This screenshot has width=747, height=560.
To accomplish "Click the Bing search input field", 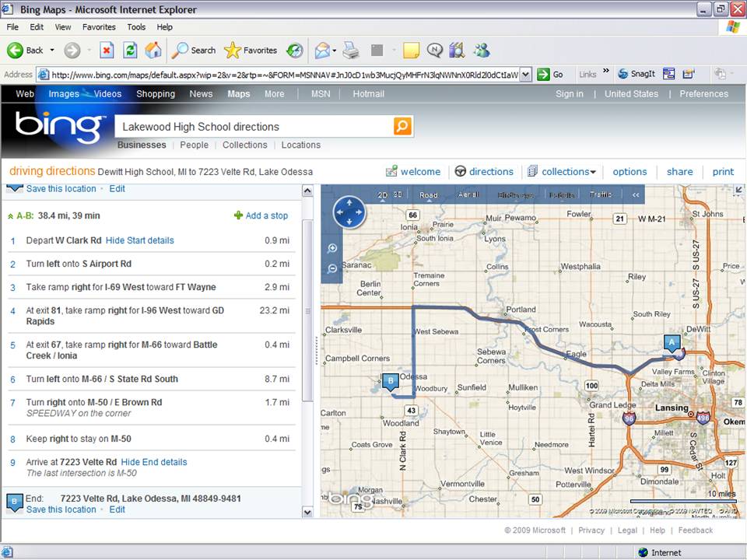I will point(255,127).
